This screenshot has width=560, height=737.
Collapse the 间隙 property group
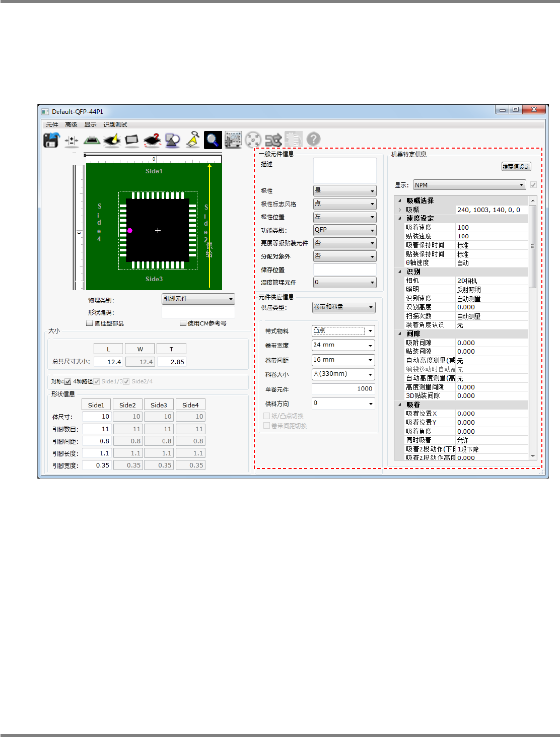coord(400,333)
